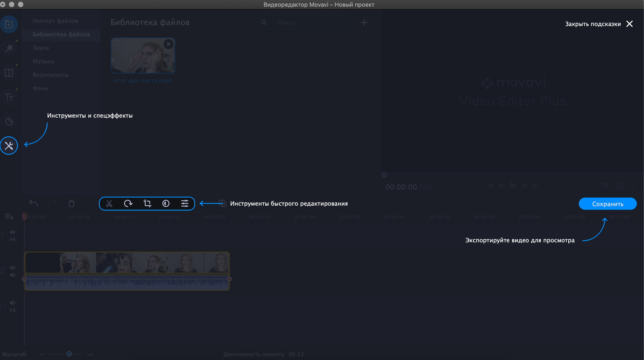Click Закрыть подсказки text
Image resolution: width=644 pixels, height=360 pixels.
pos(593,24)
